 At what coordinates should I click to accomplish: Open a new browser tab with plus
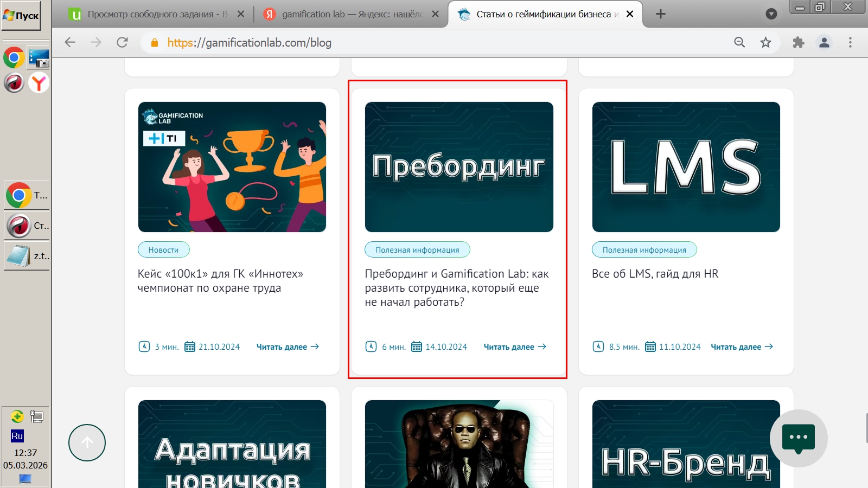pyautogui.click(x=660, y=14)
